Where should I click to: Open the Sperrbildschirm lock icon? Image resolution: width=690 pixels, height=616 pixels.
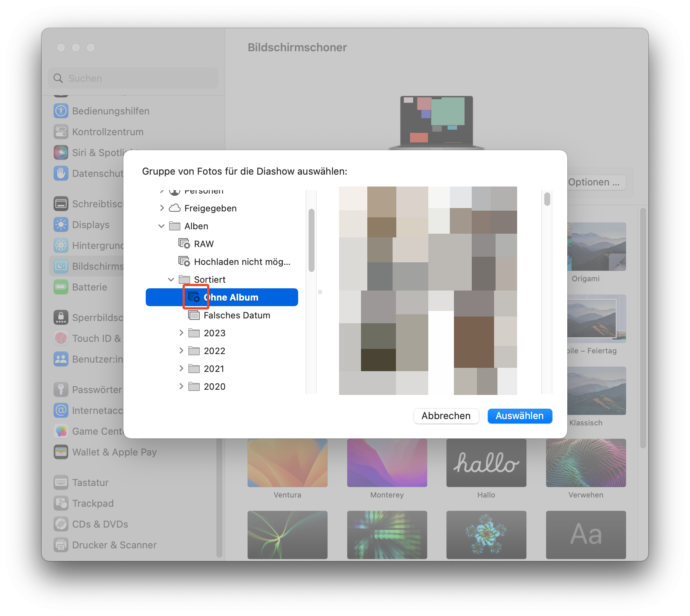(x=61, y=317)
